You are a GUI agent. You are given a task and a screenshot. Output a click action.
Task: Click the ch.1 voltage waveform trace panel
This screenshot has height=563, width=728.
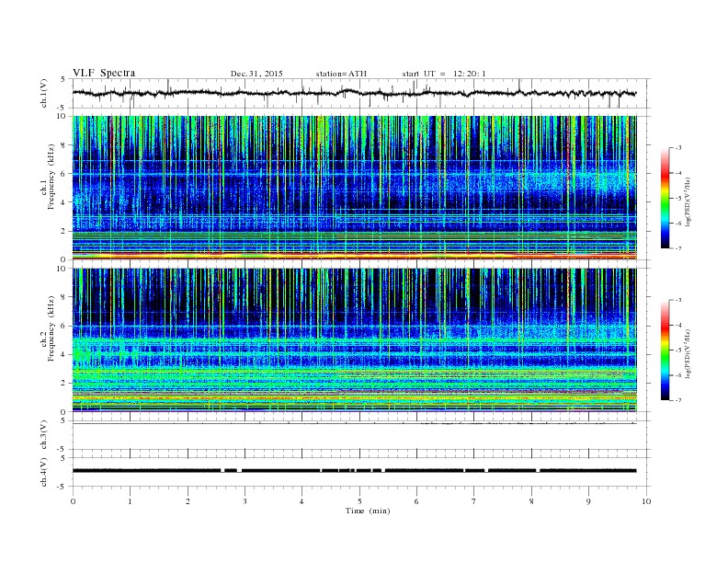(x=361, y=93)
